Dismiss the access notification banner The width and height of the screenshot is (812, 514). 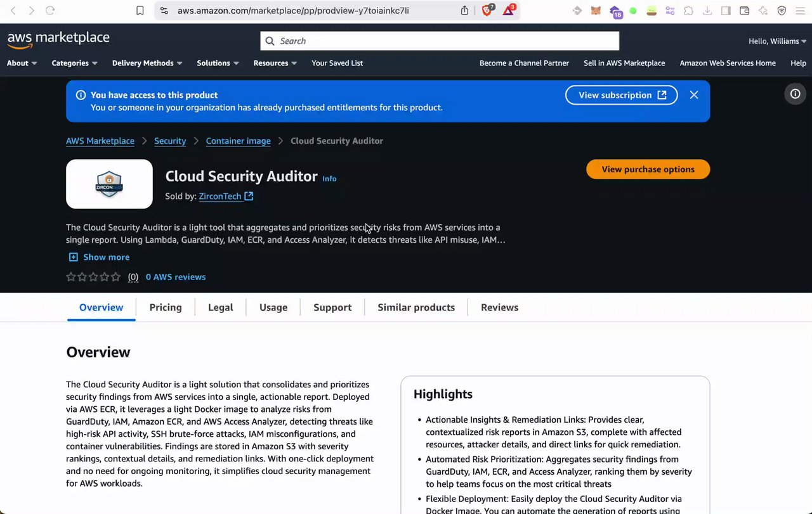coord(694,95)
